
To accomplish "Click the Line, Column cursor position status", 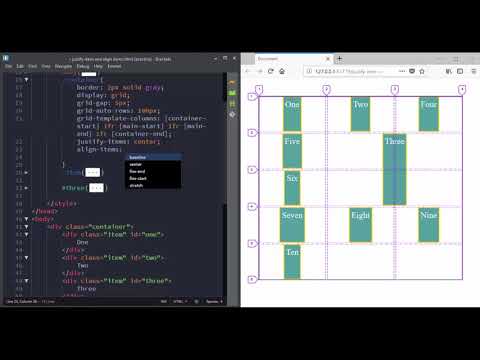I will pyautogui.click(x=22, y=301).
